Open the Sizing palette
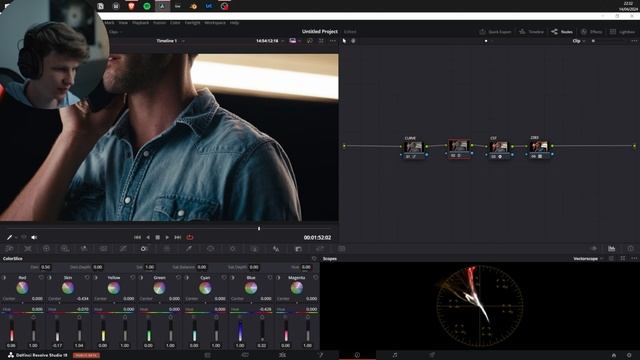 (320, 249)
